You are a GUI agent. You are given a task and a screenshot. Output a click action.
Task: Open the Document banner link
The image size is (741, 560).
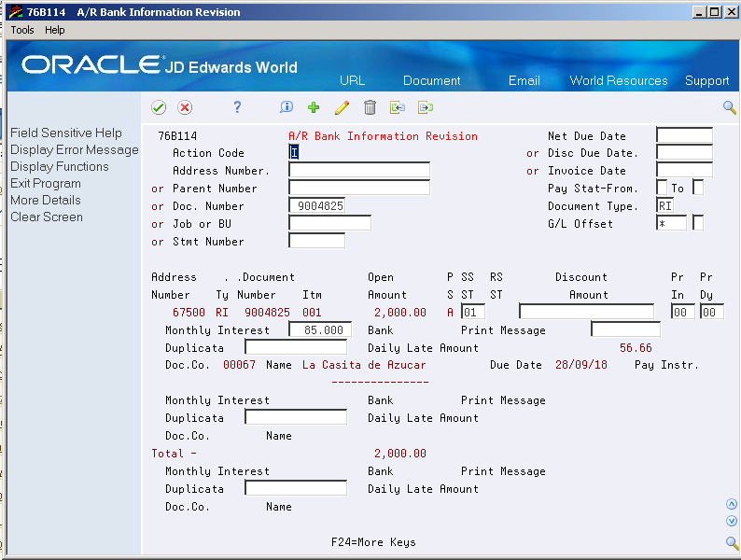431,80
